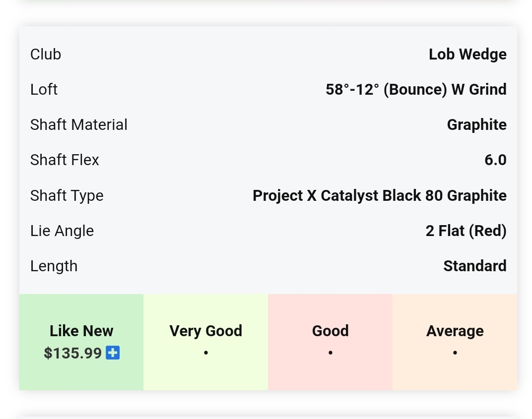Choose the Very Good condition cell

205,342
